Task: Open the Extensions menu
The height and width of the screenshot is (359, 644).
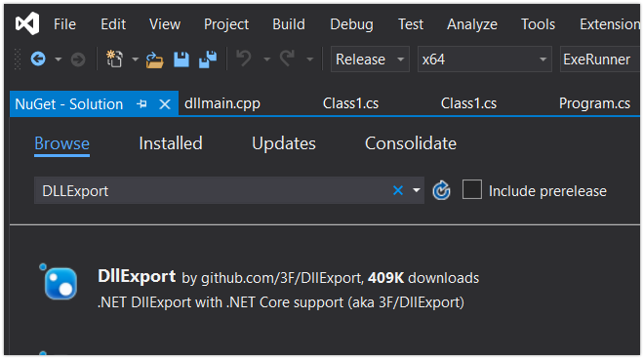Action: (x=610, y=24)
